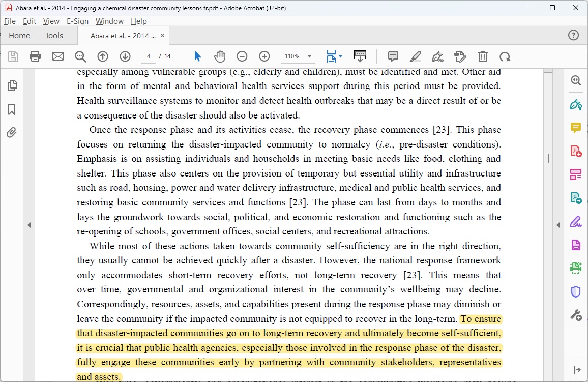Select the Abara et al. document tab

click(123, 36)
